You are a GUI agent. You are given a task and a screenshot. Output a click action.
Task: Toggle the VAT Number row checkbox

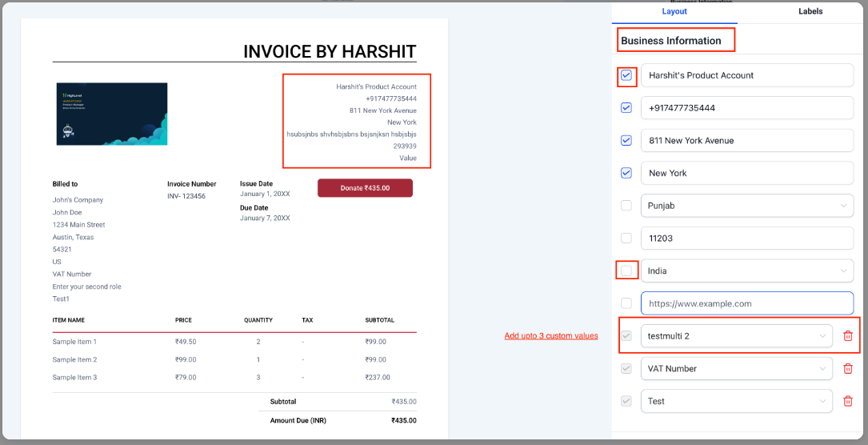click(x=626, y=369)
